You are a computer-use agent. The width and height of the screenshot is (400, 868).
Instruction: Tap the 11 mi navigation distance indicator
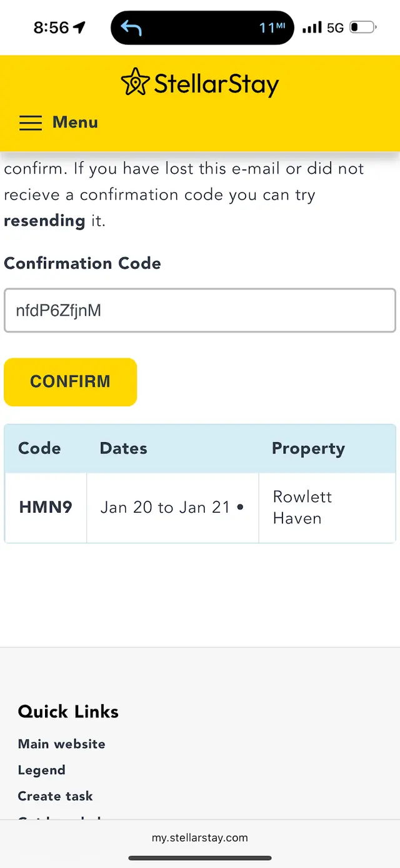(x=272, y=28)
